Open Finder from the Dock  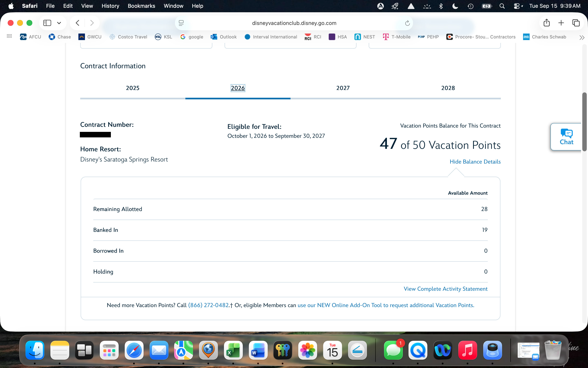point(35,350)
